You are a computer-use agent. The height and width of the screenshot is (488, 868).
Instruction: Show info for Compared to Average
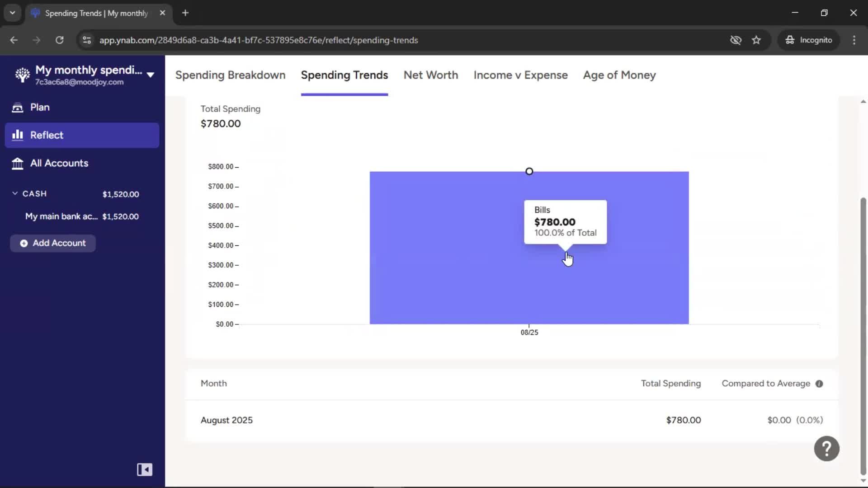[x=819, y=384]
